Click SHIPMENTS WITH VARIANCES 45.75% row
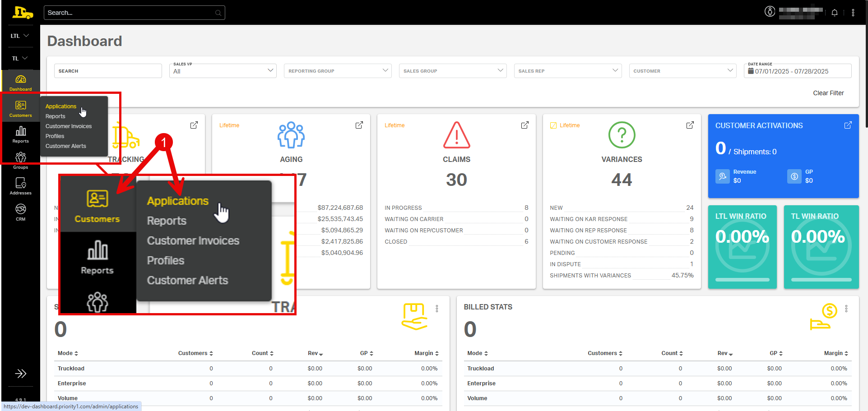The image size is (868, 411). (x=622, y=275)
